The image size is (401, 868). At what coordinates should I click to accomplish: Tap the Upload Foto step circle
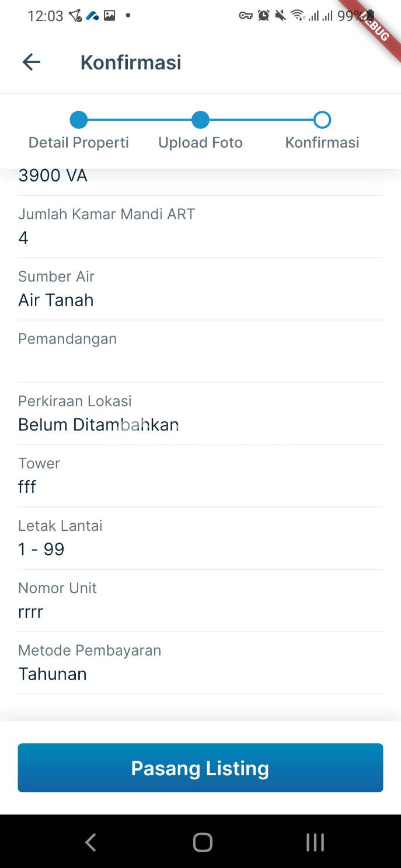click(200, 120)
